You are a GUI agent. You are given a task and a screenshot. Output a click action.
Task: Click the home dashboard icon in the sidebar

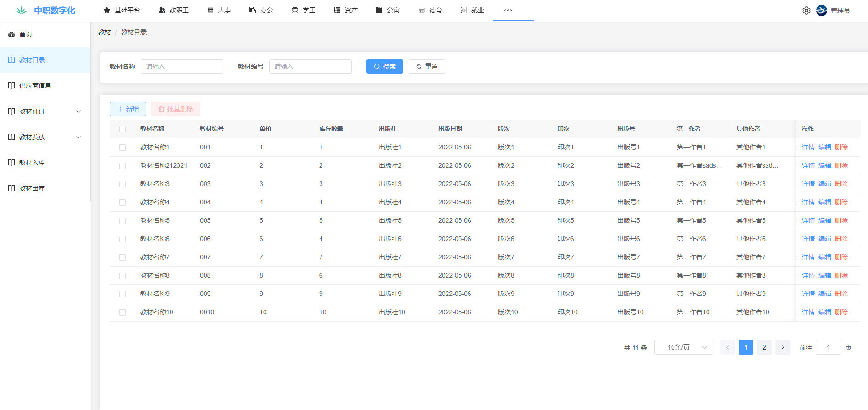(x=11, y=34)
